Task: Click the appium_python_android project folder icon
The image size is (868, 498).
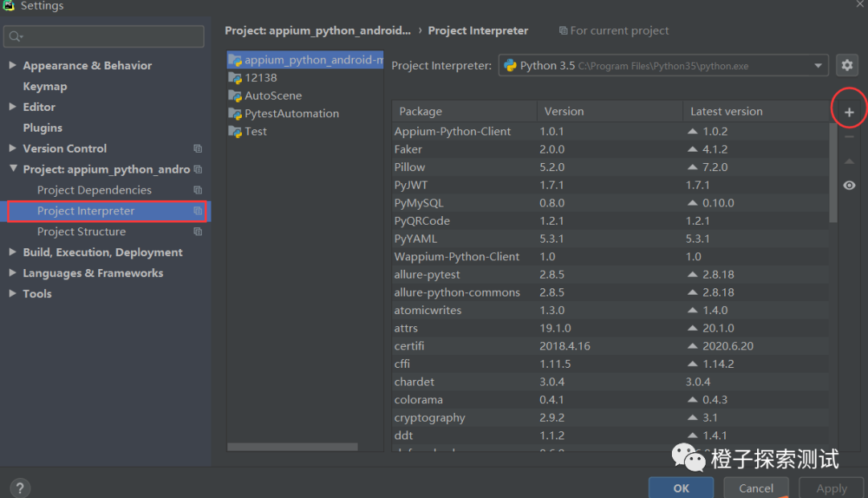Action: pyautogui.click(x=235, y=59)
